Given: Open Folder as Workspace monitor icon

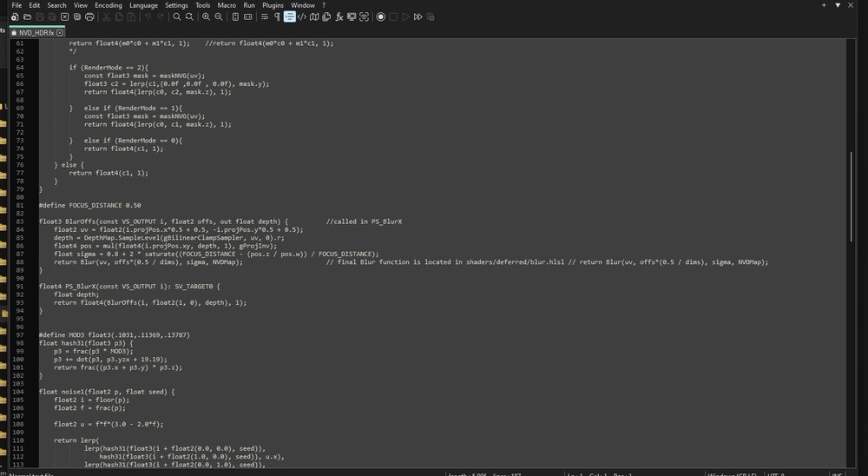Looking at the screenshot, I should click(352, 17).
